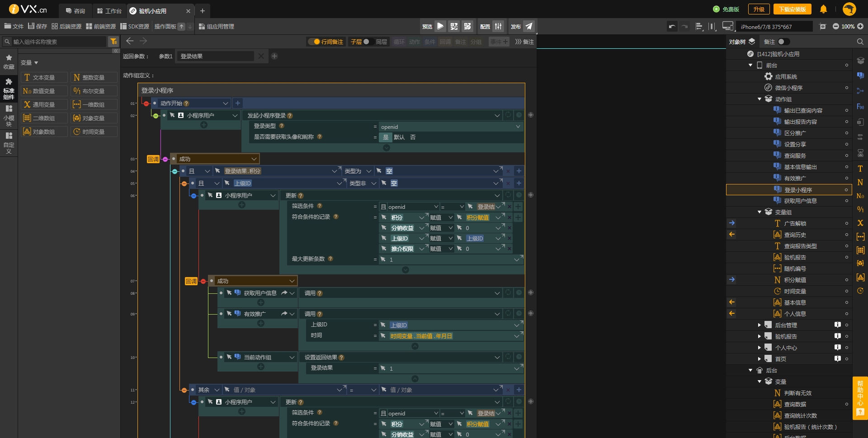
Task: Click the move panel up arrow
Action: click(x=181, y=27)
